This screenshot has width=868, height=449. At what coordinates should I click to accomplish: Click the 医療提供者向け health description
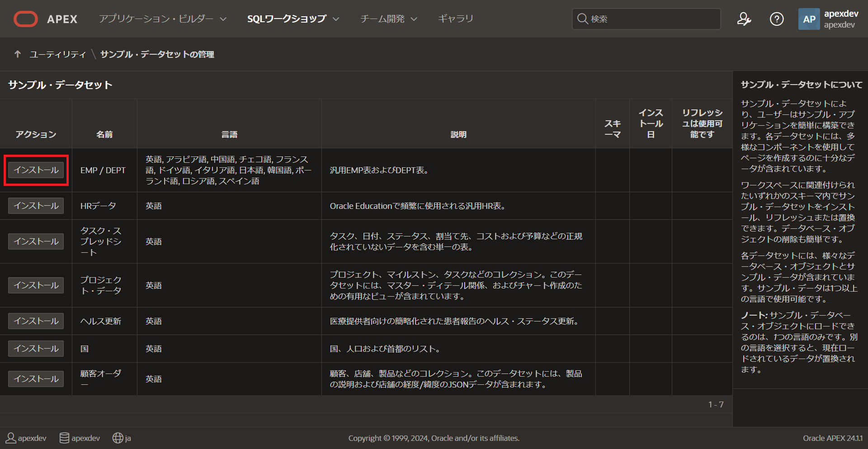pos(456,321)
